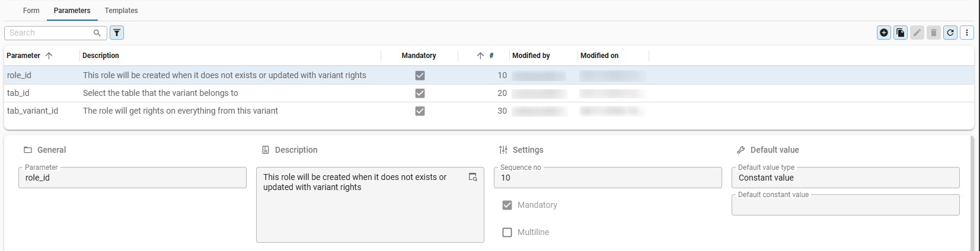Switch to the Templates tab

121,11
